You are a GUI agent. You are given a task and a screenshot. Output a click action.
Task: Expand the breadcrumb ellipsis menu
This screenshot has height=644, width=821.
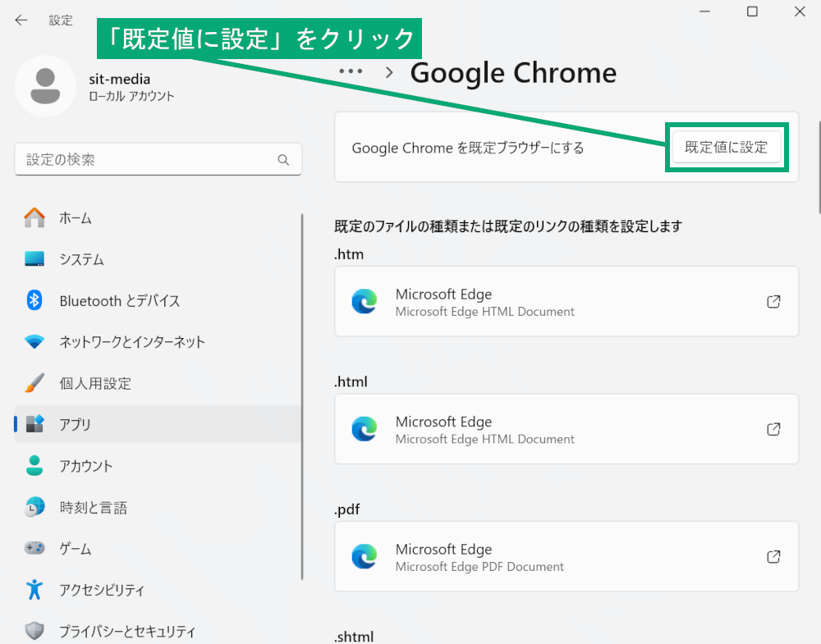(x=351, y=71)
